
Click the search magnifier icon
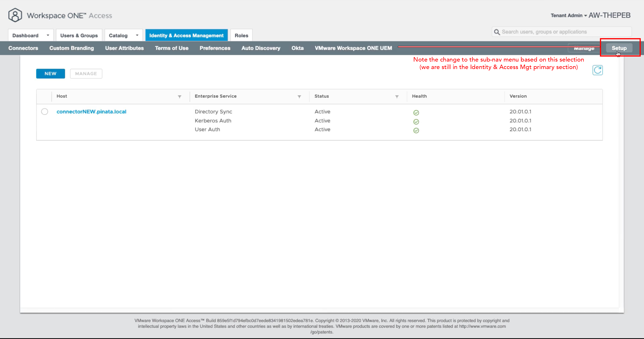coord(497,32)
